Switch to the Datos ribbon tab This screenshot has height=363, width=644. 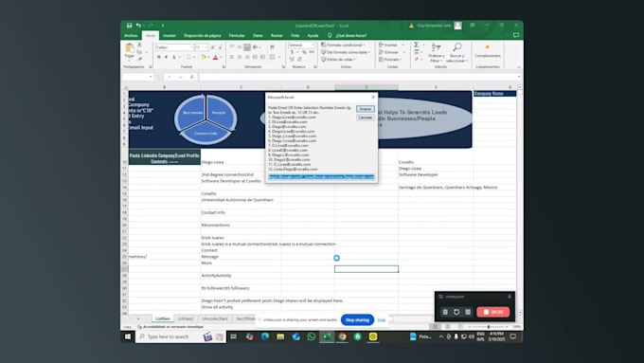click(x=258, y=36)
